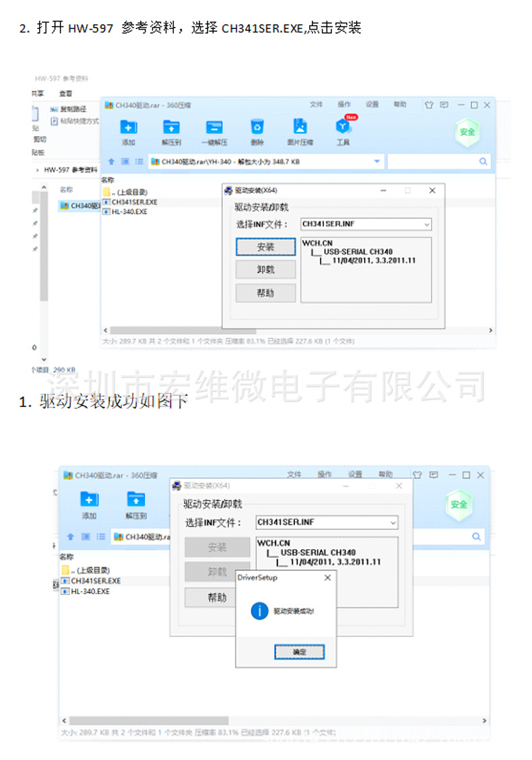Click search field in upper 360压缩 window
The height and width of the screenshot is (760, 532).
(x=439, y=162)
